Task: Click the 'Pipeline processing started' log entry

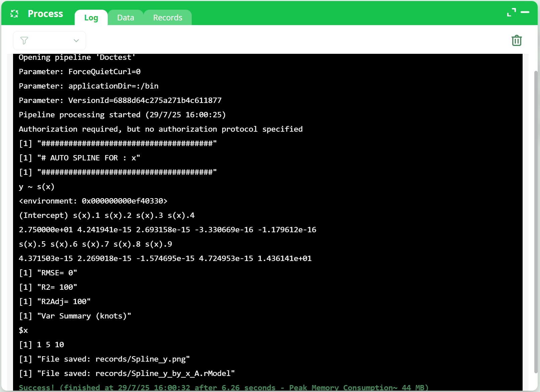Action: [x=122, y=115]
